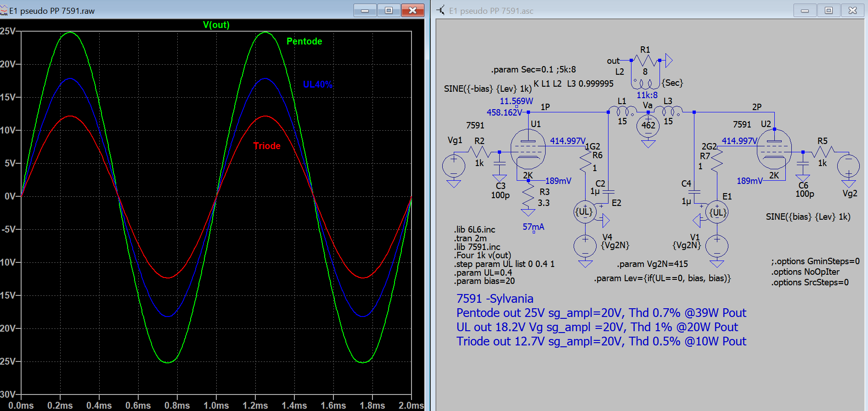Select the U1 7591 tube symbol
Screen dimensions: 868x411
click(528, 149)
